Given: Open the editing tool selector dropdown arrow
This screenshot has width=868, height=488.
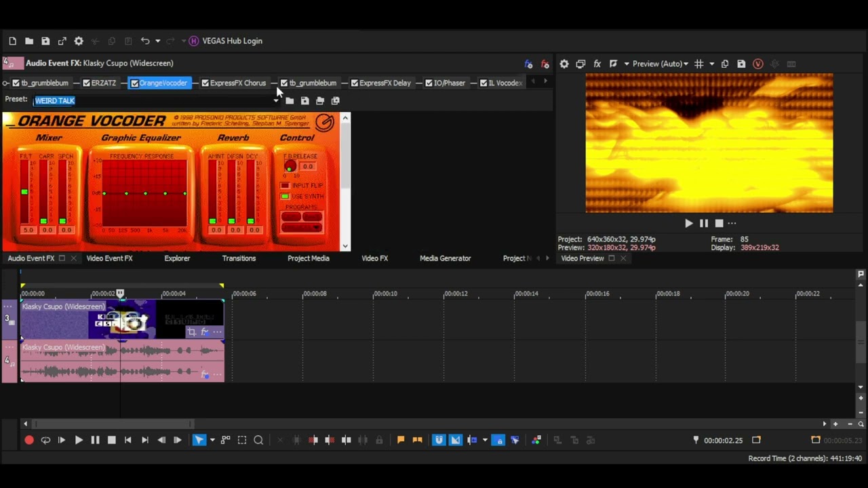Looking at the screenshot, I should coord(212,441).
